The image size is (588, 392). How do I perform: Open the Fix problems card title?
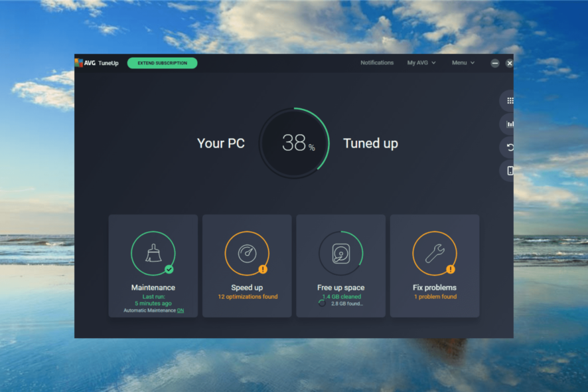(435, 288)
